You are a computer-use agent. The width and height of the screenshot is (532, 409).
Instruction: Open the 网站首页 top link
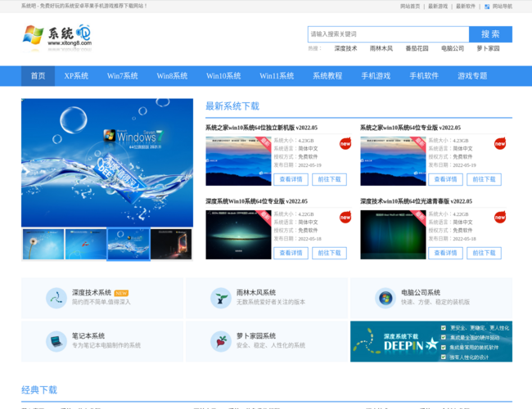point(410,7)
